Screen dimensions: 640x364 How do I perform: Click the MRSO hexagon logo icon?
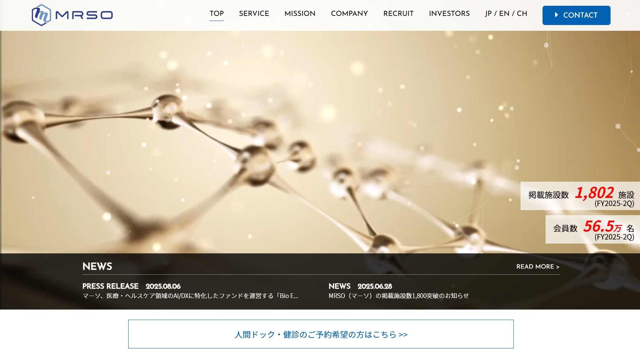(41, 14)
